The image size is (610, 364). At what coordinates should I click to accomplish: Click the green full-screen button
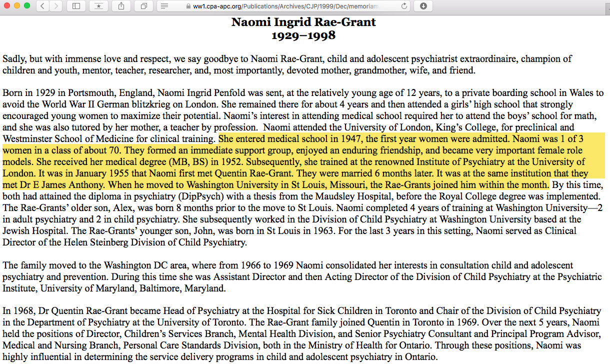(26, 6)
